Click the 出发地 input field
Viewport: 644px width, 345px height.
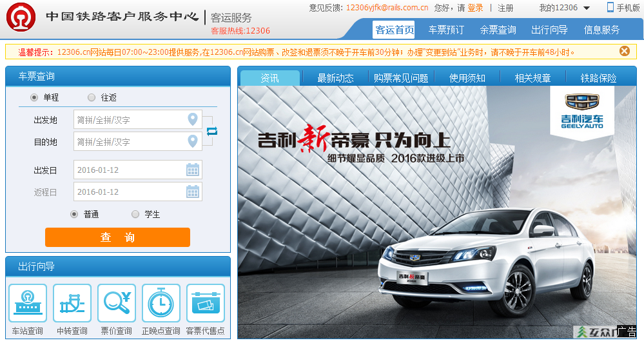click(137, 119)
